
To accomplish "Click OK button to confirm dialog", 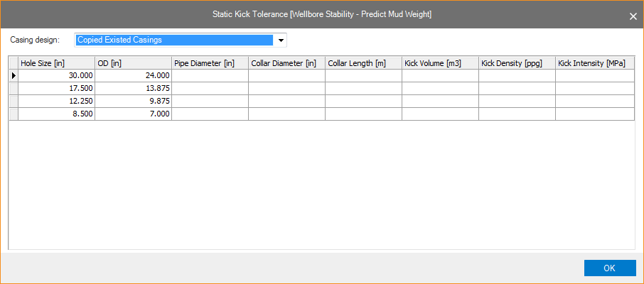I will [609, 268].
